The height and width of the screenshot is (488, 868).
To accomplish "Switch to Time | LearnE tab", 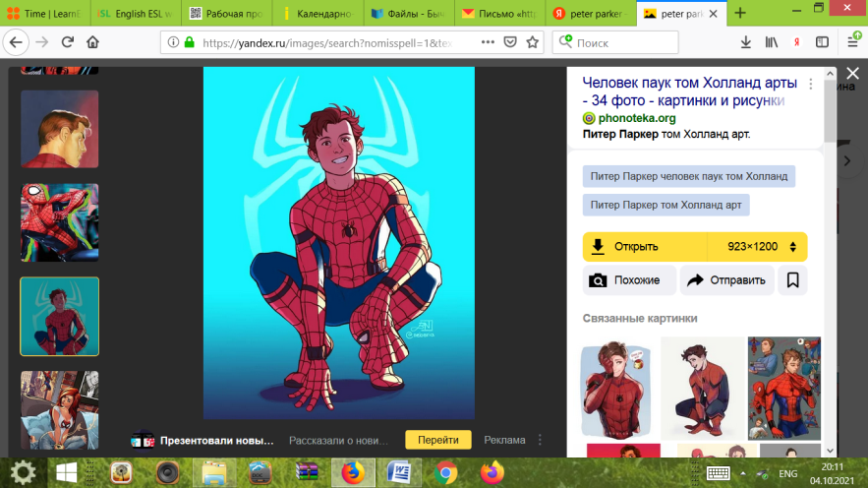I will (45, 14).
